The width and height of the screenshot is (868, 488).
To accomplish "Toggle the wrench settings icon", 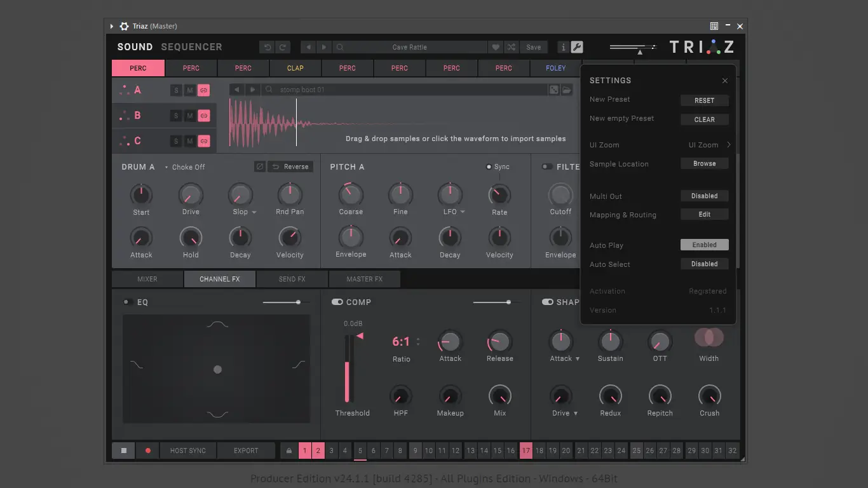I will (x=577, y=47).
